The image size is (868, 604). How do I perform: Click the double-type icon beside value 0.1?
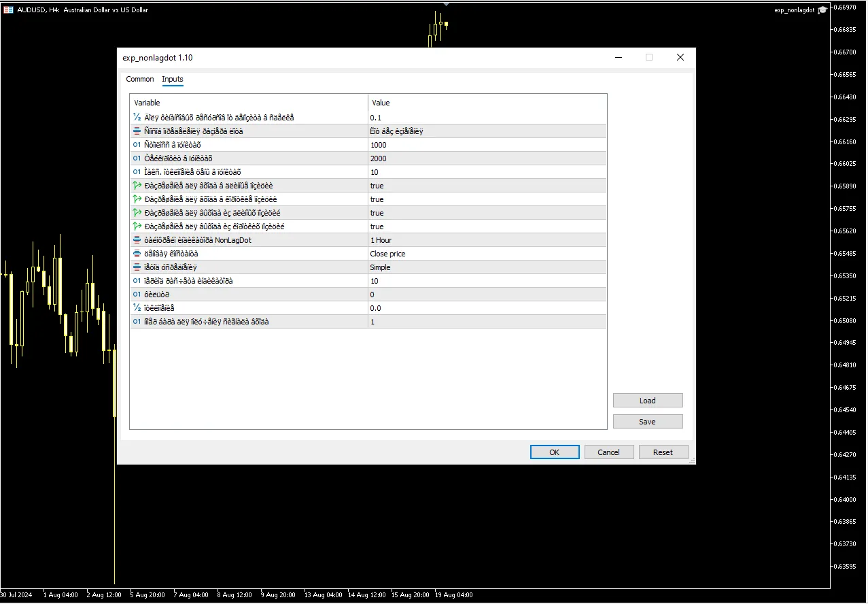tap(137, 118)
